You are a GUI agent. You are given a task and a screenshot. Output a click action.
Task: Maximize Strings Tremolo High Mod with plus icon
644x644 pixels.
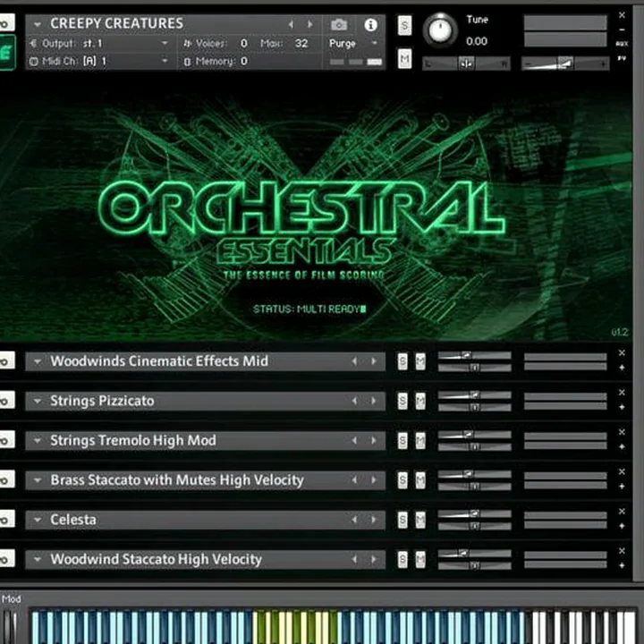point(622,446)
